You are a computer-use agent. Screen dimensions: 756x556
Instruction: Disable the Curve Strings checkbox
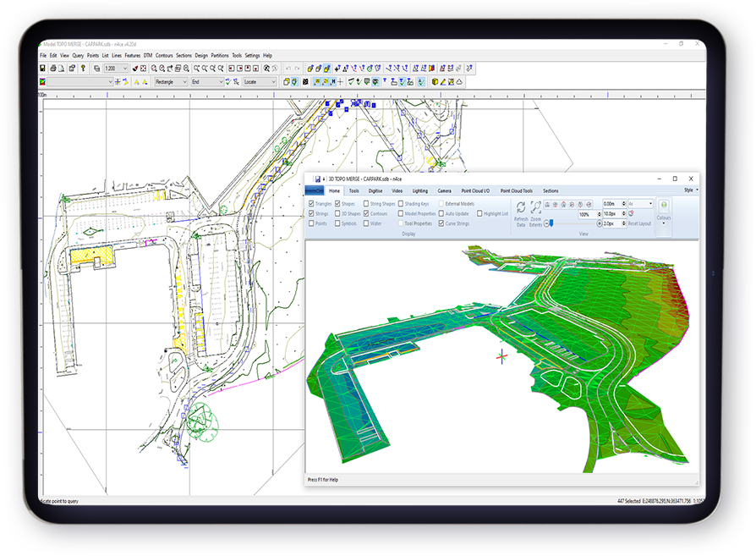(441, 223)
